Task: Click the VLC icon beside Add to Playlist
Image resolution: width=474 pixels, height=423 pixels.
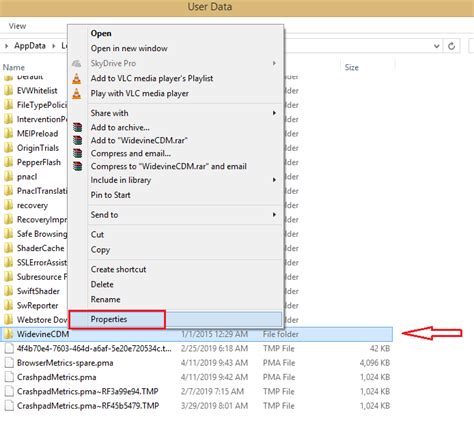Action: coord(77,78)
